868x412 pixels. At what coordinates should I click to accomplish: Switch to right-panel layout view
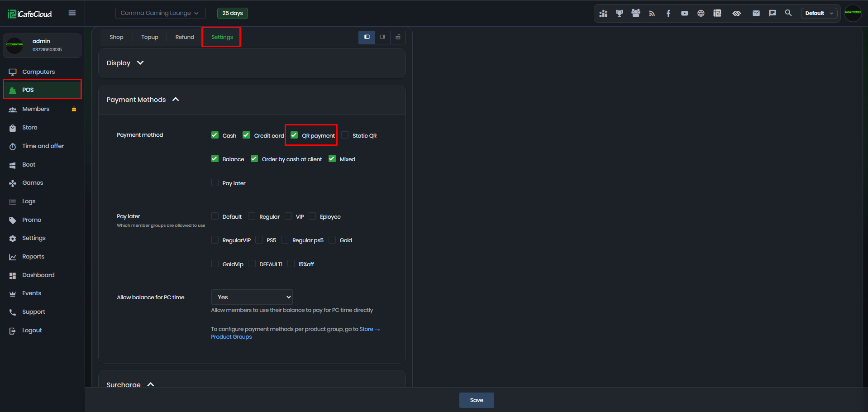[x=382, y=37]
